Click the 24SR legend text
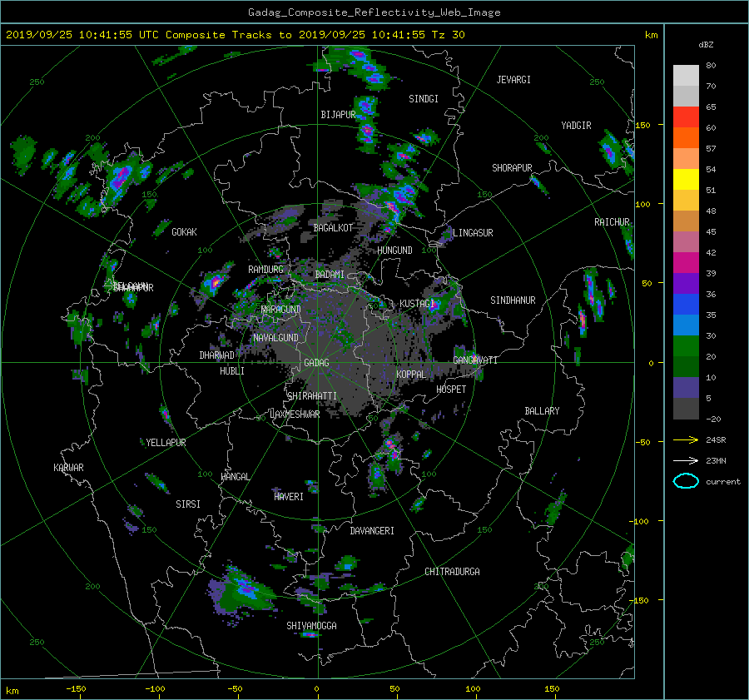749x700 pixels. [x=716, y=439]
